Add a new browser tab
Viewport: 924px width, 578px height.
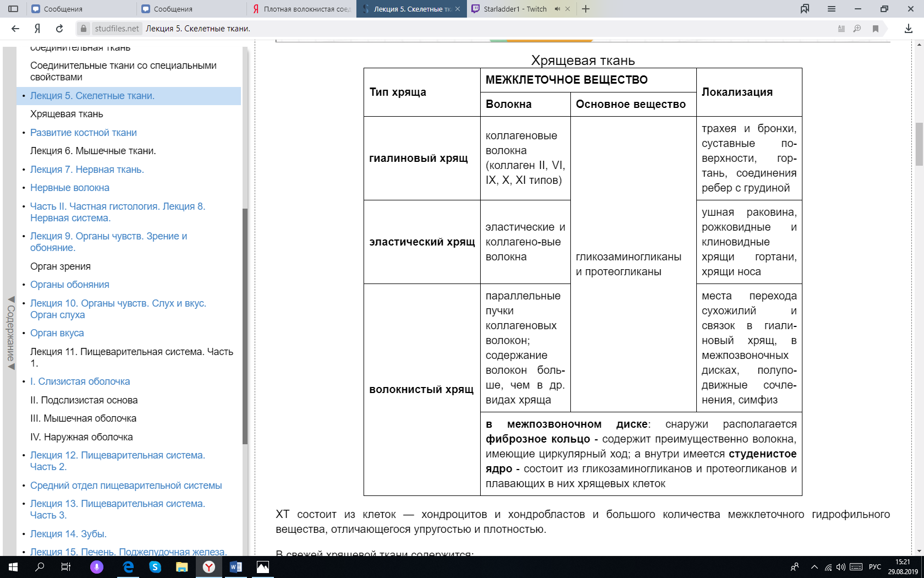tap(586, 9)
